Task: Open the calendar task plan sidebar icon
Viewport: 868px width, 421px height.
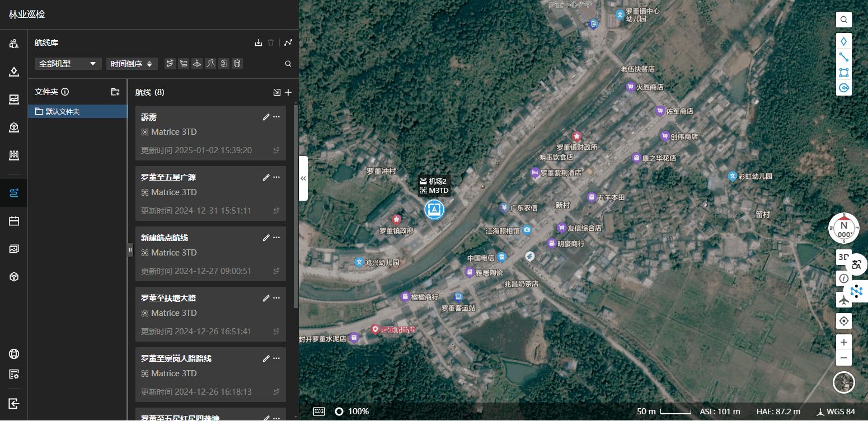Action: (14, 221)
